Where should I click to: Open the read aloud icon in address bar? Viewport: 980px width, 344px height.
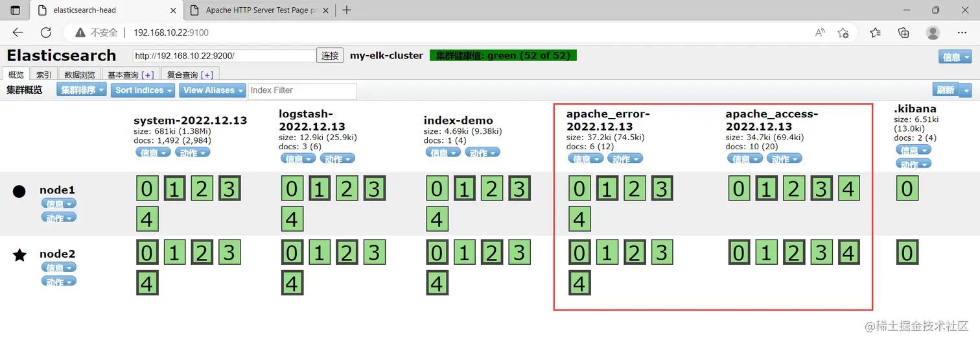click(x=820, y=32)
